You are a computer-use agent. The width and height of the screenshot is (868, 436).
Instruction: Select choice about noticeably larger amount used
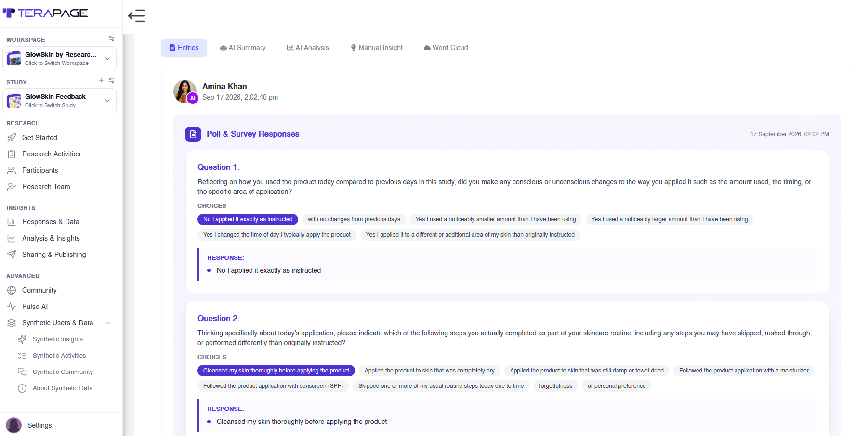click(670, 219)
